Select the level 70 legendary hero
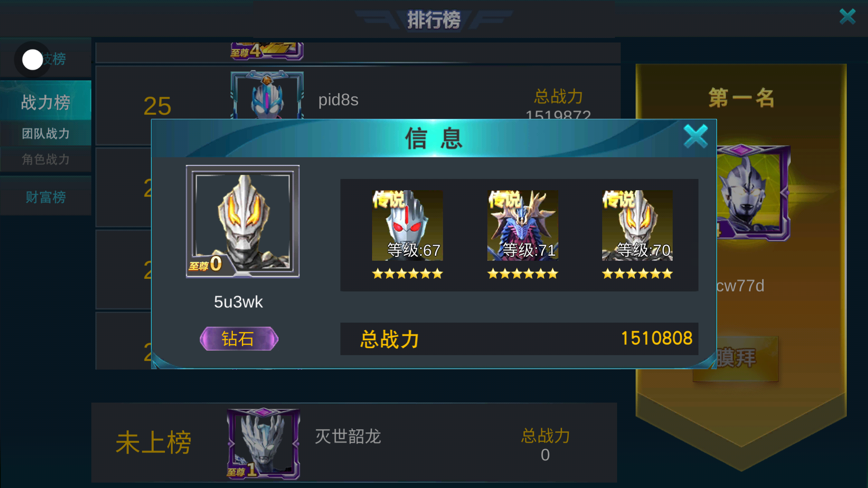Viewport: 868px width, 488px height. (x=637, y=225)
